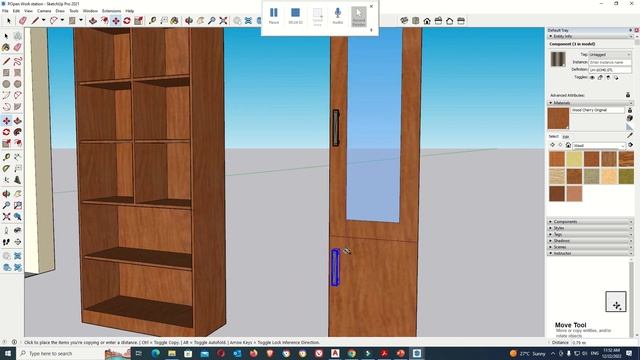The height and width of the screenshot is (360, 640).
Task: Stop the screen recording
Action: (x=296, y=16)
